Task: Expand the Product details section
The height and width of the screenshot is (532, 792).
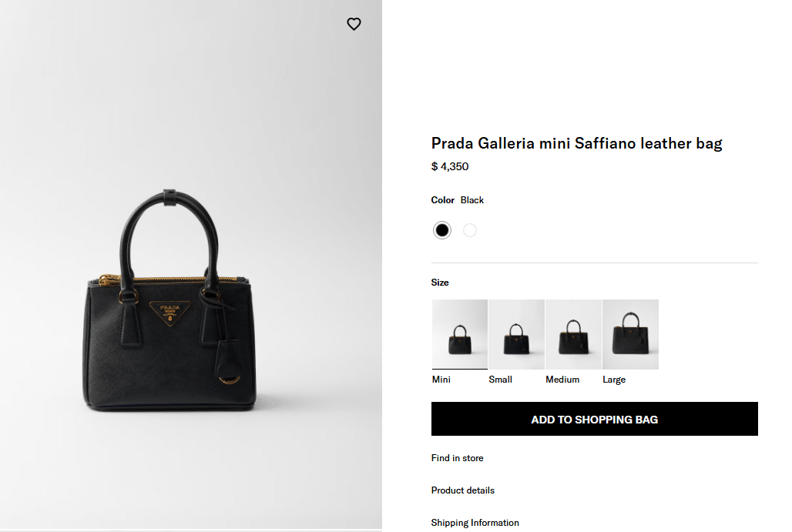Action: click(x=462, y=490)
